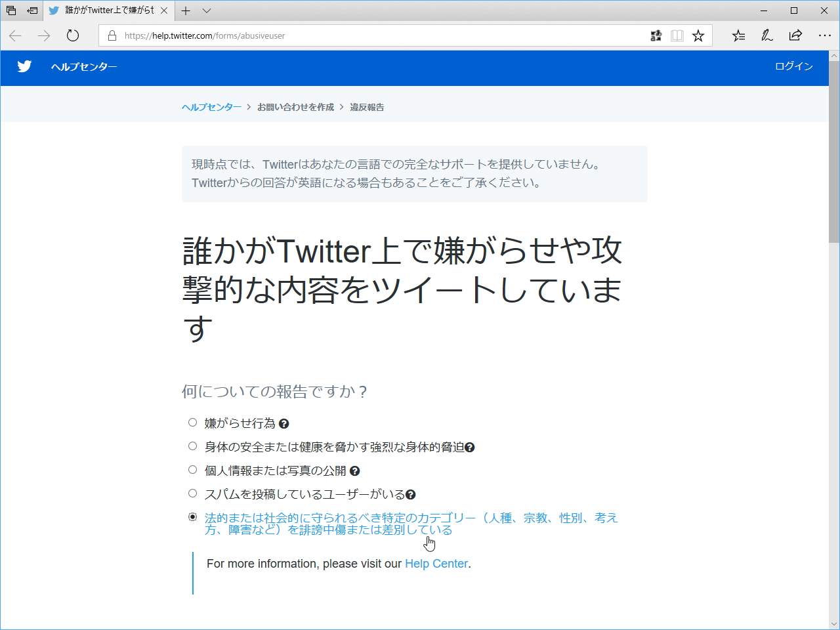Click ログイン in the header bar
Screen dimensions: 840x630
tap(794, 66)
